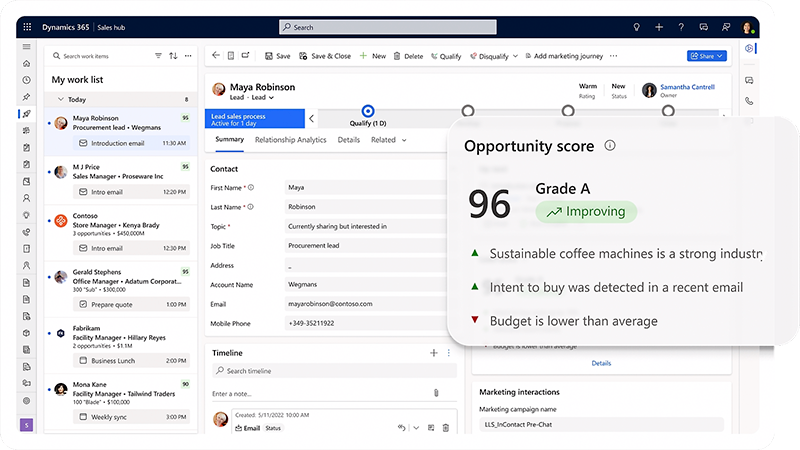Toggle the hamburger navigation menu
Viewport: 800px width, 450px height.
pos(27,46)
